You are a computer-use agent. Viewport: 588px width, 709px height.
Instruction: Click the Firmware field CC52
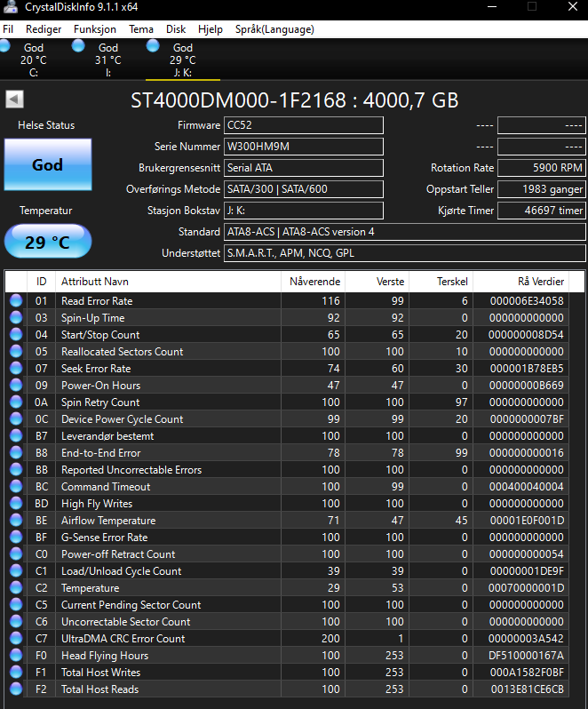pos(304,125)
